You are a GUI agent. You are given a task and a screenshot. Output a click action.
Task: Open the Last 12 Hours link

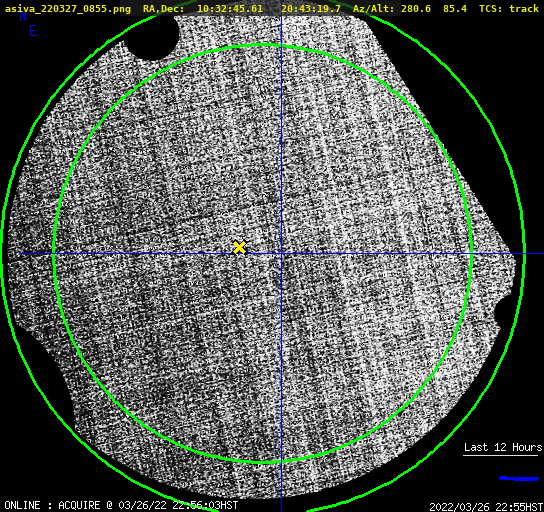503,447
